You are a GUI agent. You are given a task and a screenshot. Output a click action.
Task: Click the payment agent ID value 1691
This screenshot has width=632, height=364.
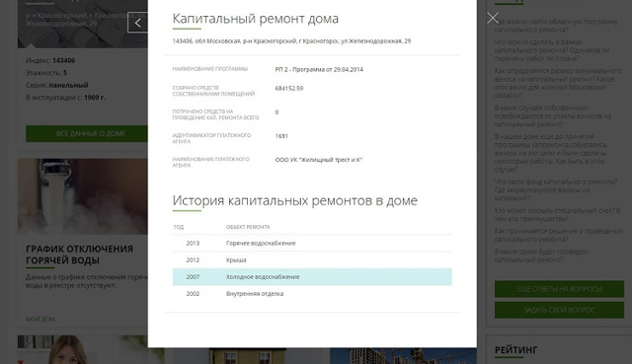click(281, 136)
